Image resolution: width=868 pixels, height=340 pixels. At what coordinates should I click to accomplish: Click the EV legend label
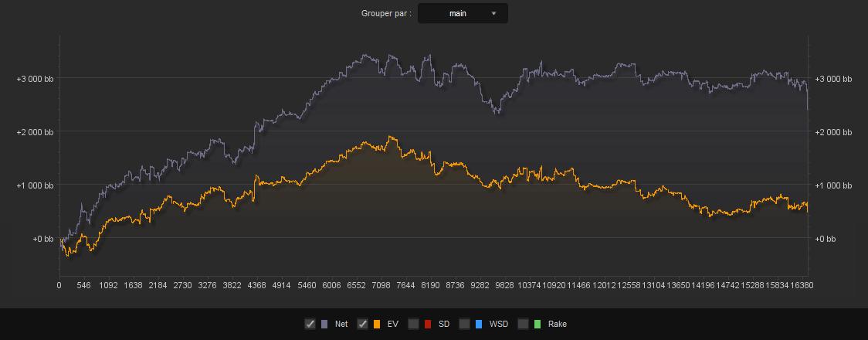point(392,324)
